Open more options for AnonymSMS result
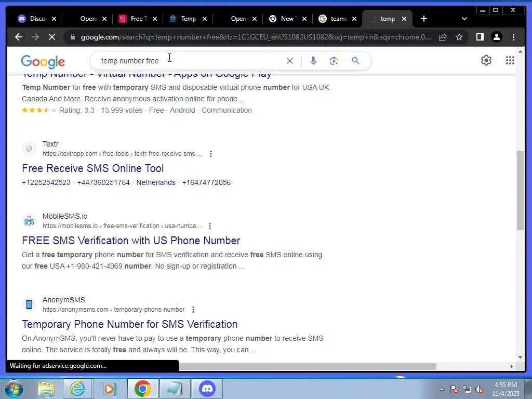Screen dimensions: 532x399 tap(193, 310)
